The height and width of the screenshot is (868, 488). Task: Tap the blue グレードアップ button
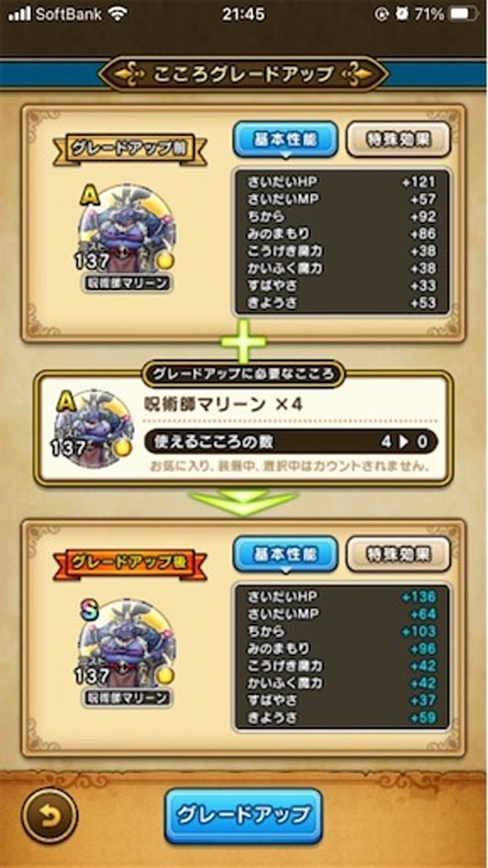coord(243,816)
